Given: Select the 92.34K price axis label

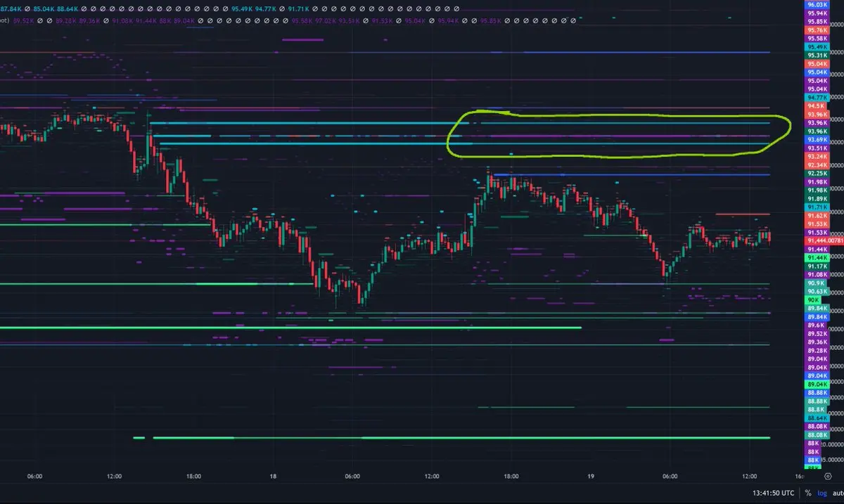Looking at the screenshot, I should tap(817, 165).
